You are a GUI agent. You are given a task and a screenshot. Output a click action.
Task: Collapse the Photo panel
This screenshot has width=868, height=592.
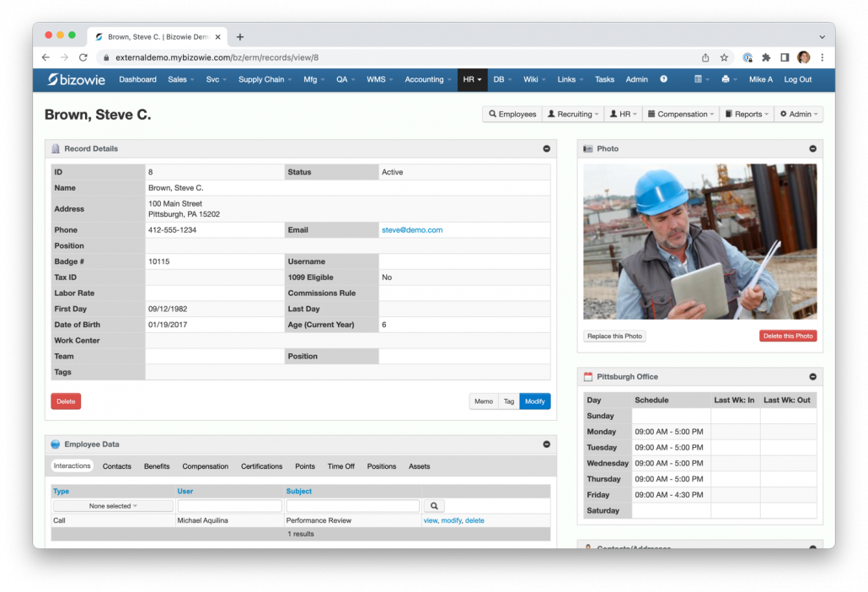click(812, 148)
